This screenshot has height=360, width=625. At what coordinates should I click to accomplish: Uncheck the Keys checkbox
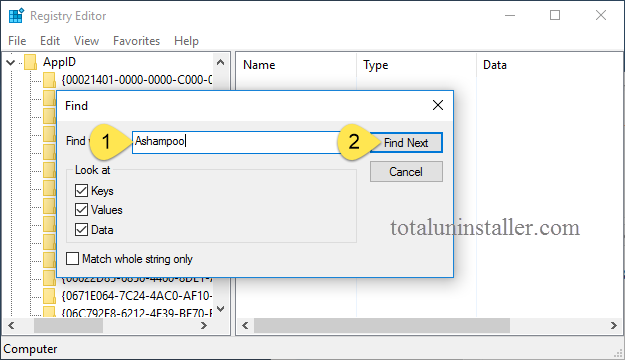click(81, 191)
